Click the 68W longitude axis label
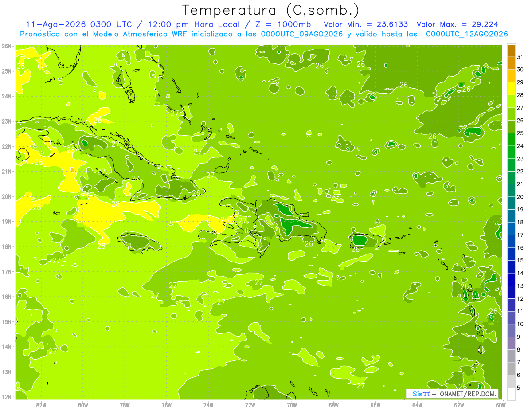This screenshot has width=532, height=411. click(333, 405)
